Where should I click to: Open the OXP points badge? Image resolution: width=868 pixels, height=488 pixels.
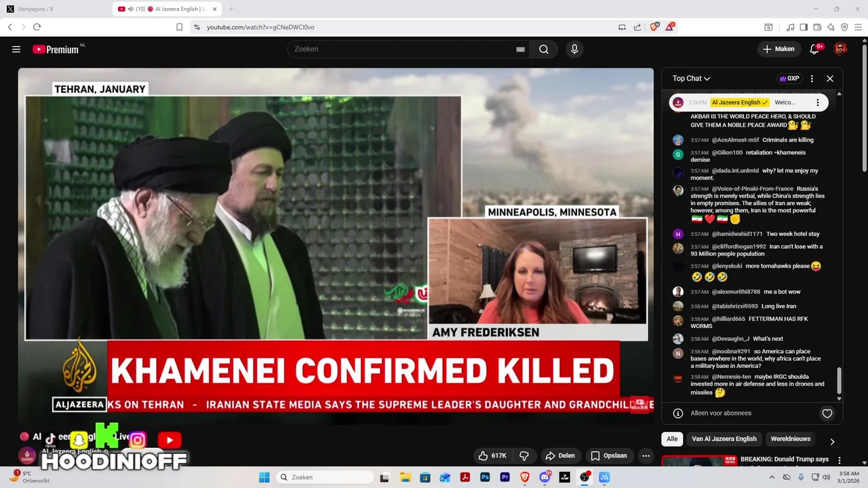pos(789,79)
